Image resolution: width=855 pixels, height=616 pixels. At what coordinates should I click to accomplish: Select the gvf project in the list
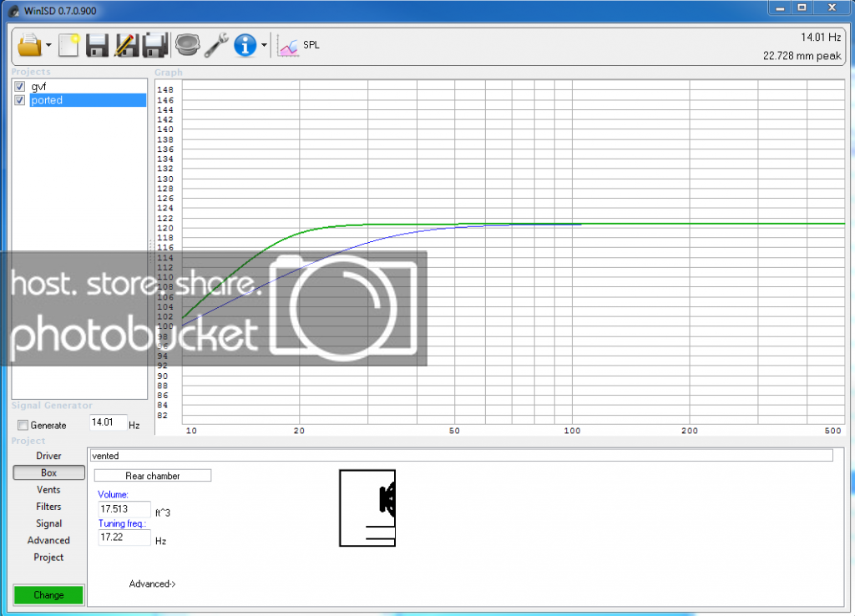pos(38,86)
